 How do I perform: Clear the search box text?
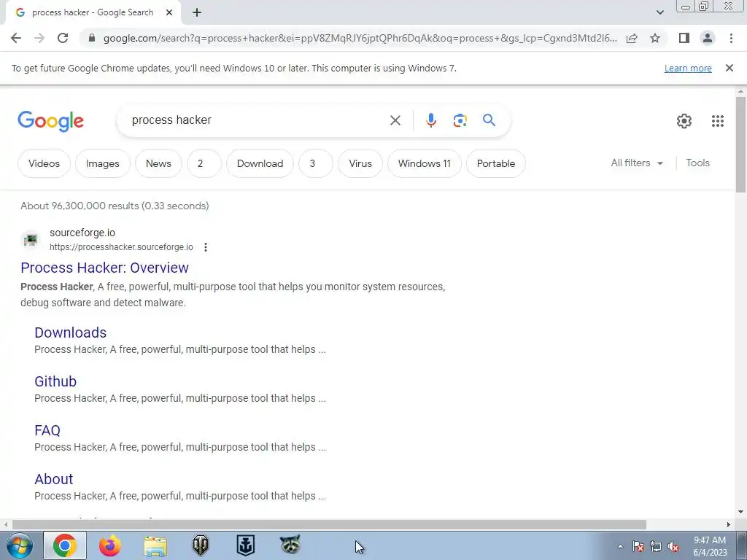(x=395, y=120)
